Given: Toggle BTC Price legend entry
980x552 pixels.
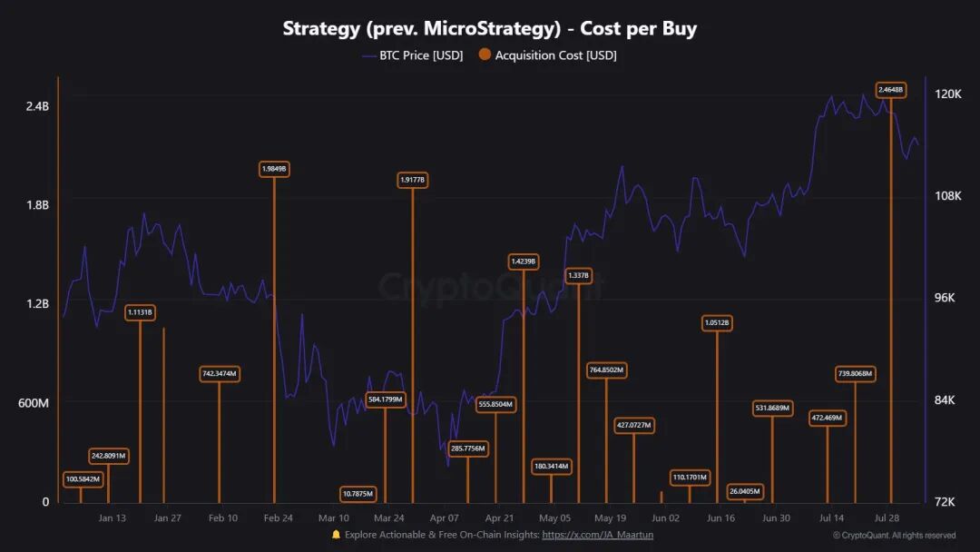Looking at the screenshot, I should [413, 55].
